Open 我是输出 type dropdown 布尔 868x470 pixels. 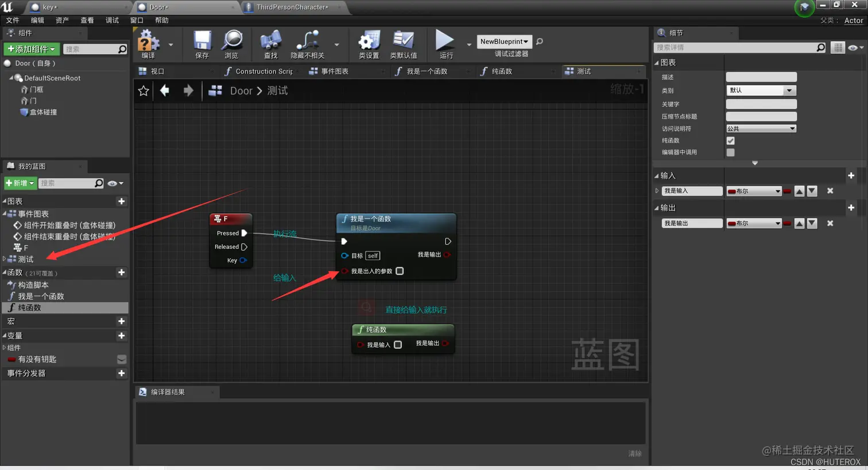click(754, 224)
